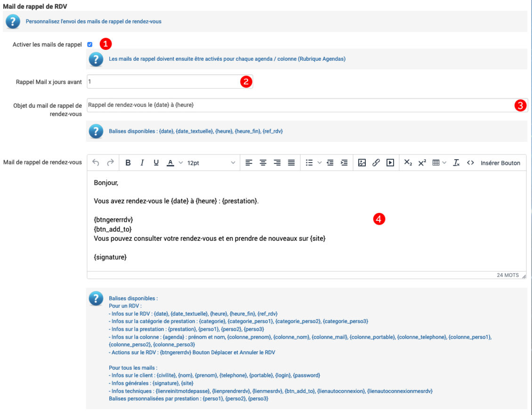Image resolution: width=532 pixels, height=415 pixels.
Task: Insert a hyperlink in the email body
Action: [375, 163]
